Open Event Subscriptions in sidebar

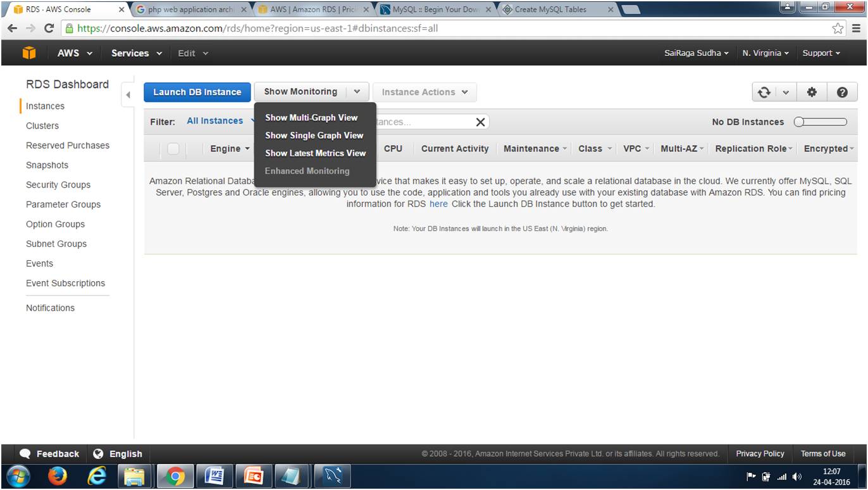pyautogui.click(x=65, y=283)
